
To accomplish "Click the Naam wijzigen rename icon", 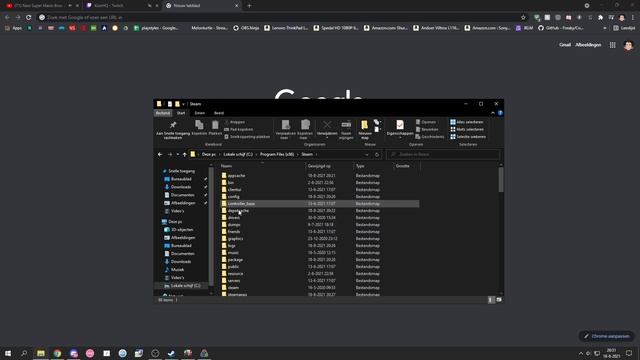I will (x=346, y=124).
